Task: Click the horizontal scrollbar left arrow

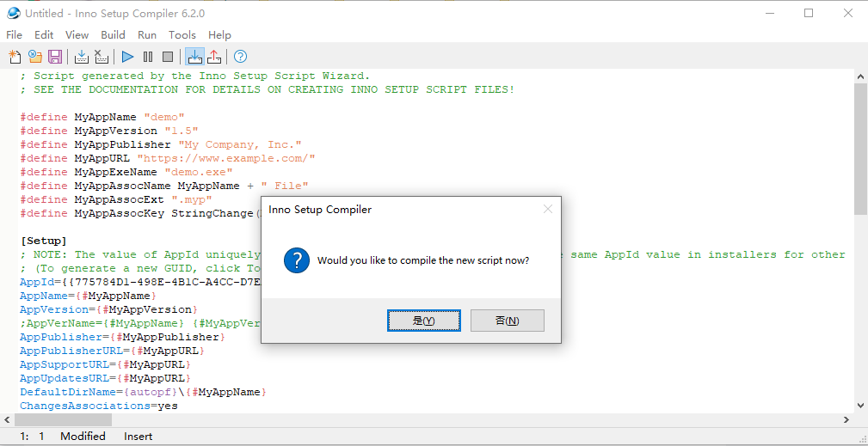Action: (x=7, y=420)
